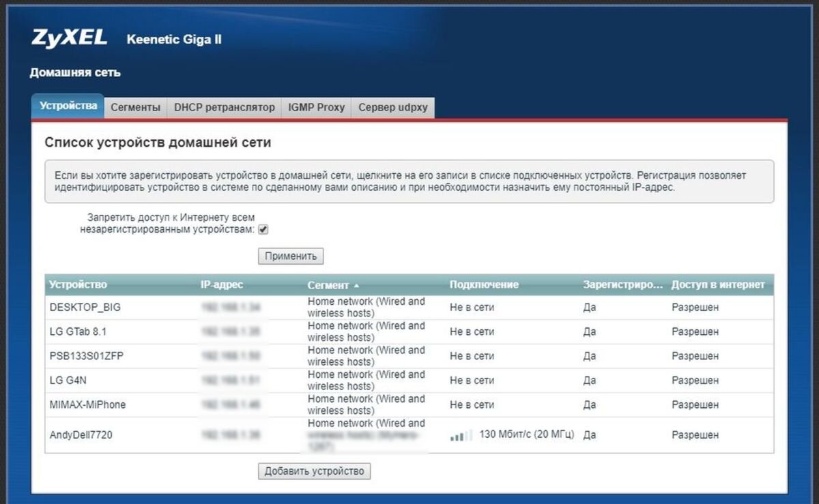
Task: Select the LG GTab 8.1 device
Action: coord(409,332)
